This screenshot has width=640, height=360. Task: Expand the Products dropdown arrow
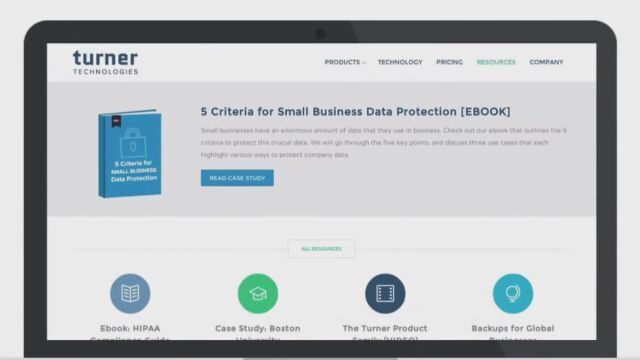tap(364, 62)
